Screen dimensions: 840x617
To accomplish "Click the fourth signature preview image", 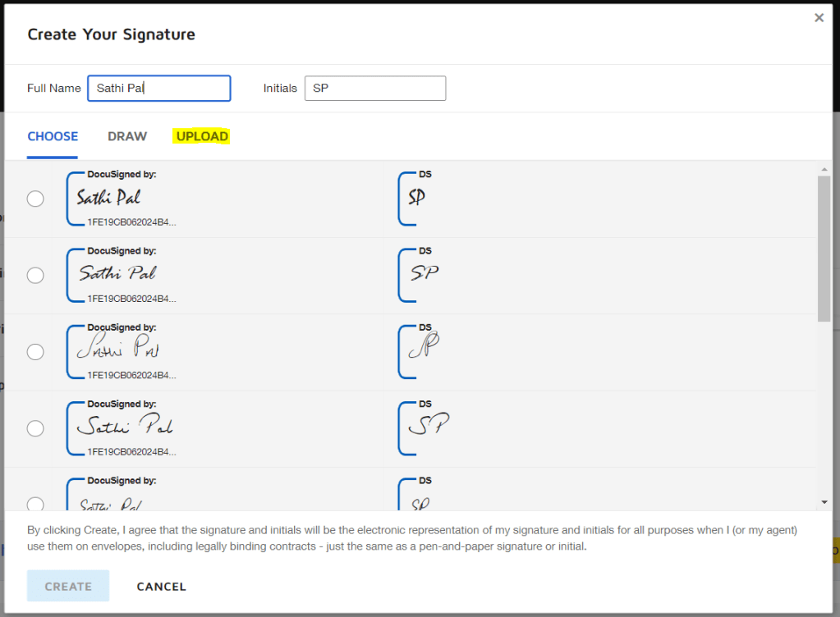I will [125, 427].
